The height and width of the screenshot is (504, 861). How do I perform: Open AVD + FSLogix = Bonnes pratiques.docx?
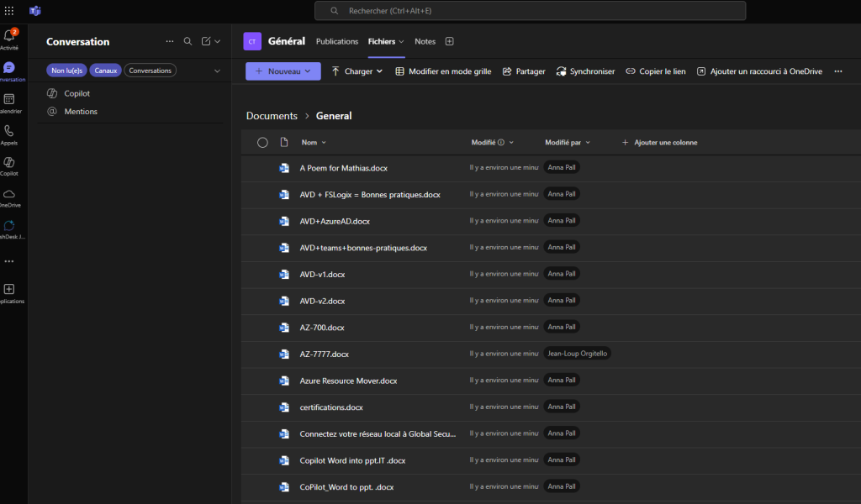click(370, 195)
